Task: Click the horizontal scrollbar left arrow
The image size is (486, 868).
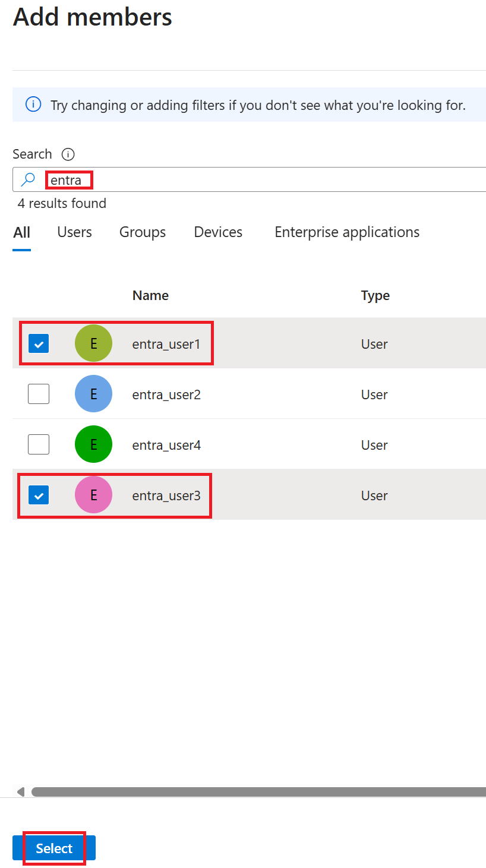Action: 21,791
